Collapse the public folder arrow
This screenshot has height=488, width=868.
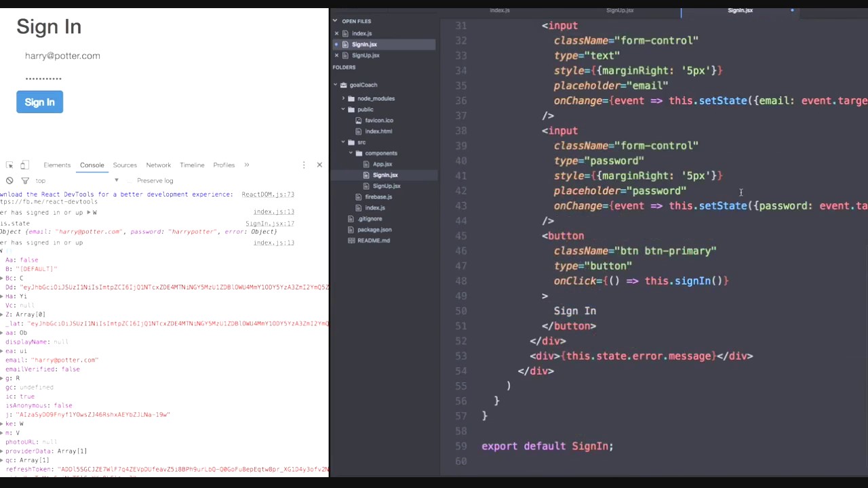(x=343, y=109)
